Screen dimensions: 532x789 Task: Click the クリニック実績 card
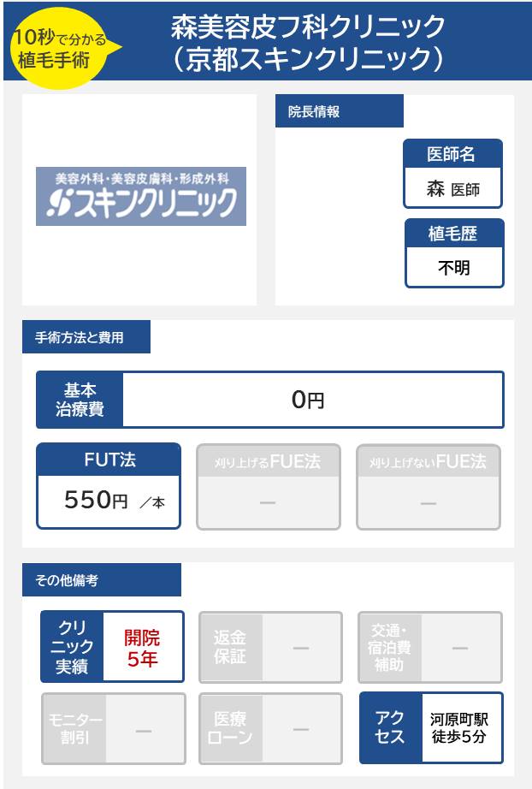coord(112,646)
